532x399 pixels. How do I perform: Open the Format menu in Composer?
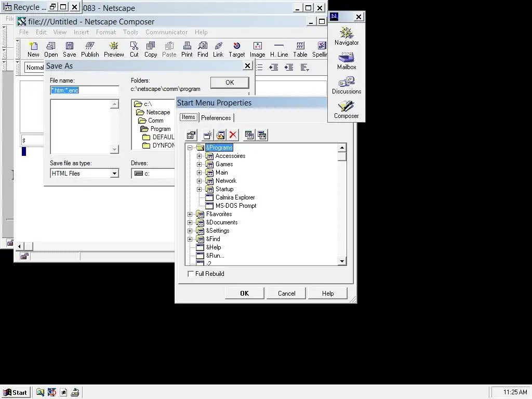106,32
